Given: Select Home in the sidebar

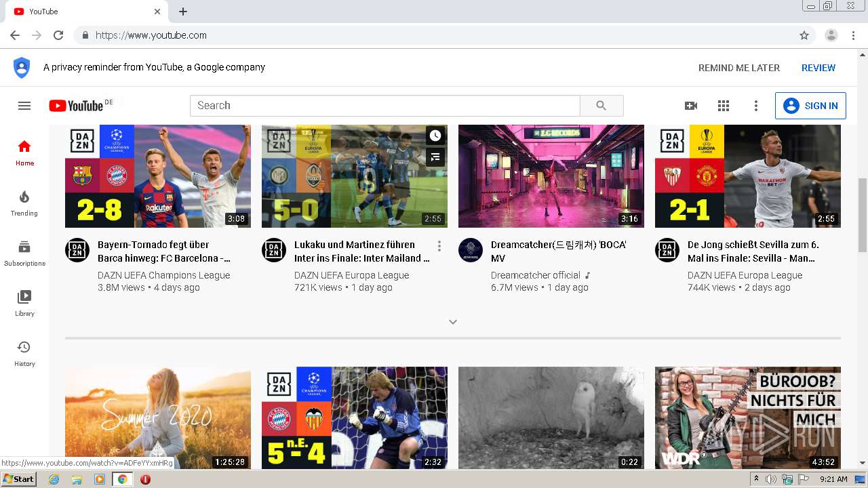Looking at the screenshot, I should [24, 153].
